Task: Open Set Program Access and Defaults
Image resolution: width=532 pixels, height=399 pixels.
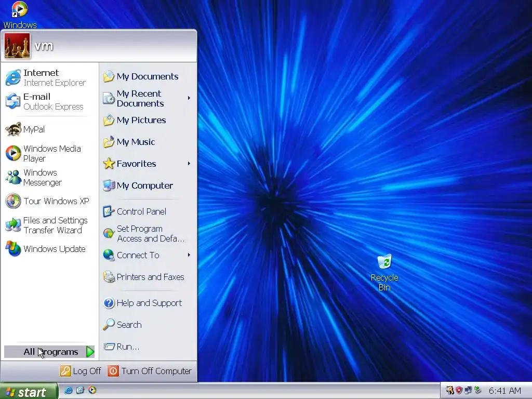Action: [147, 233]
